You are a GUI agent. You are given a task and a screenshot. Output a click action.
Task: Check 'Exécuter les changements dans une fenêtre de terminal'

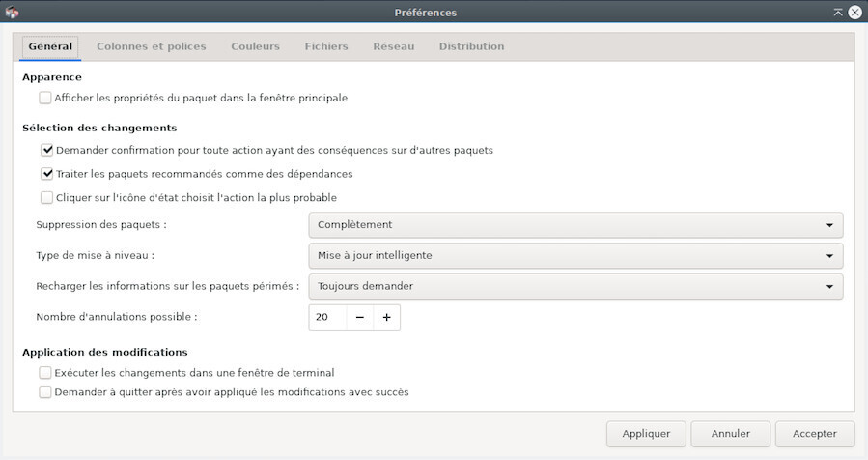(45, 372)
